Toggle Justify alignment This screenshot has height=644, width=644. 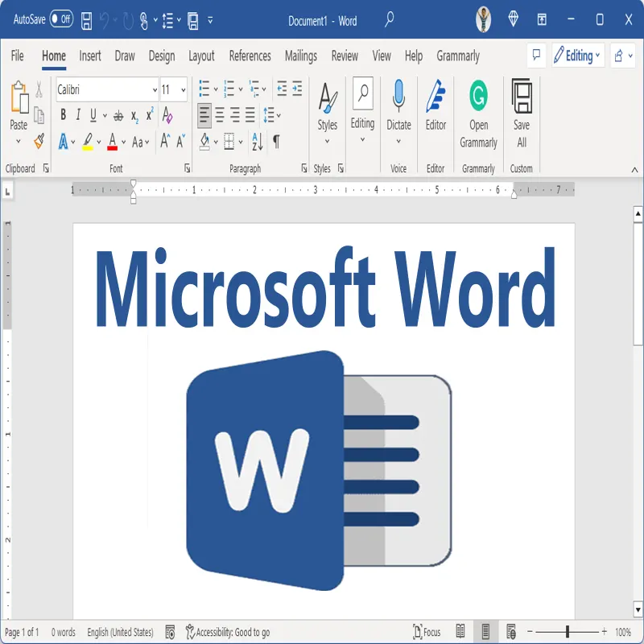click(x=250, y=115)
